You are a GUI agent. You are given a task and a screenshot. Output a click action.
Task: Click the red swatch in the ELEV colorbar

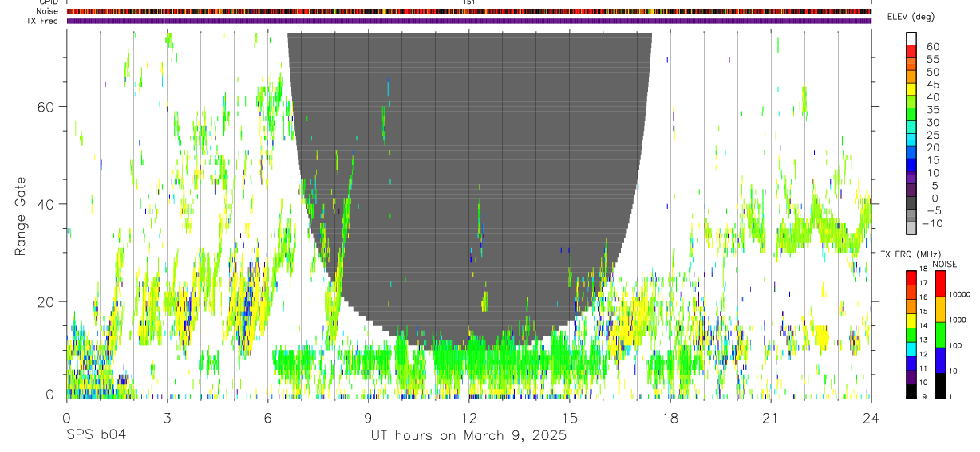click(x=911, y=50)
